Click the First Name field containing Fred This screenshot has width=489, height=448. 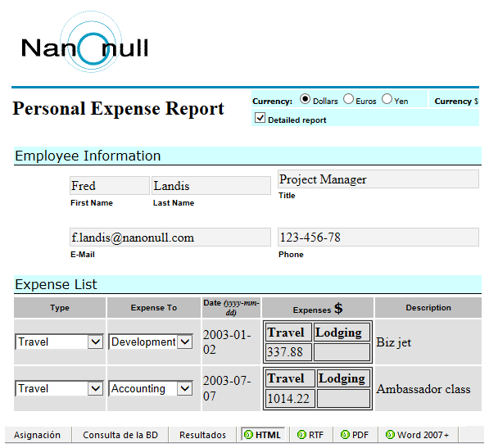pyautogui.click(x=110, y=186)
